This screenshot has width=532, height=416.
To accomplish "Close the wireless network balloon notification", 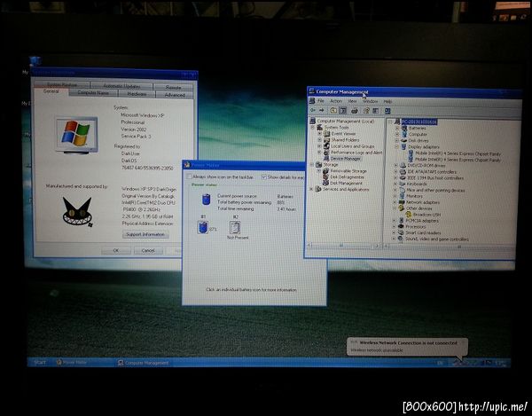I will tap(463, 342).
